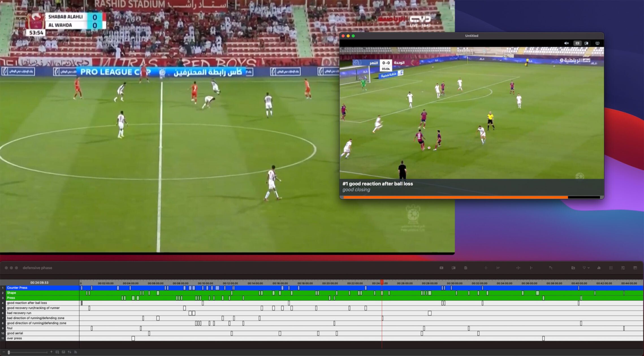Select the notes/report icon in the timeline toolbar
This screenshot has width=644, height=356.
(466, 268)
